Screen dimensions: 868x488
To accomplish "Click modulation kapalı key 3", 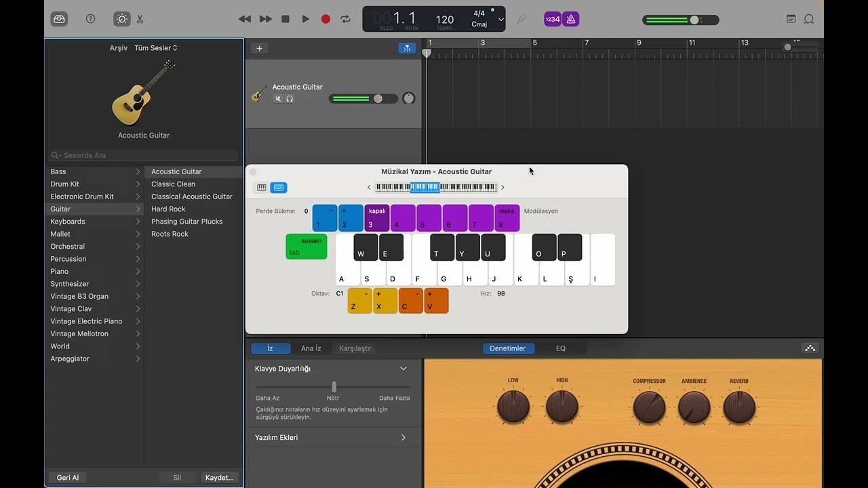I will point(377,218).
